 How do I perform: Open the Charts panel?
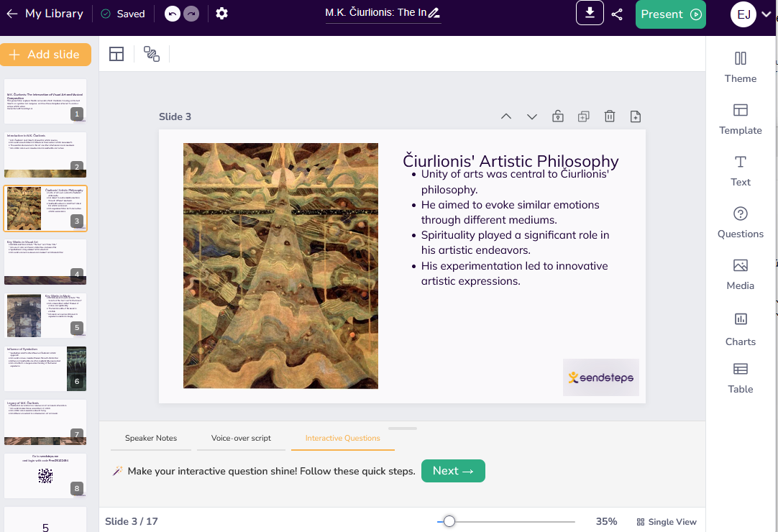pos(740,329)
